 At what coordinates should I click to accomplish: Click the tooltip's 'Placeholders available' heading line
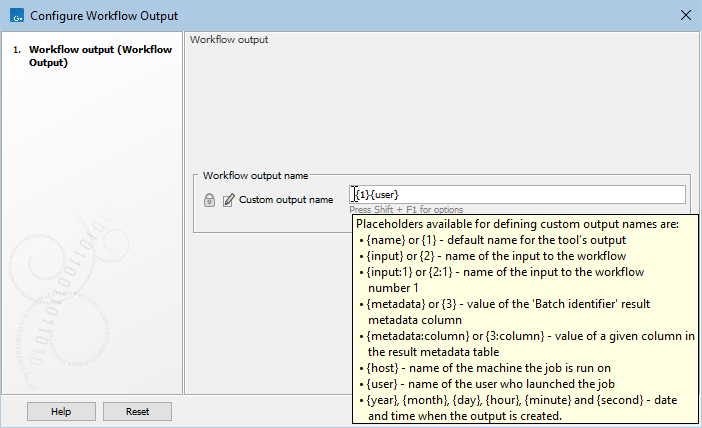tap(518, 223)
